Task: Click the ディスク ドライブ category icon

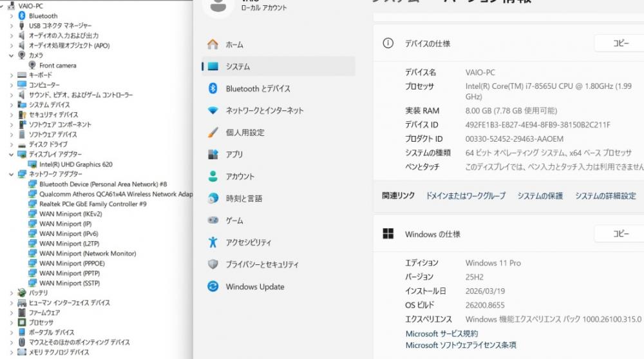Action: (x=22, y=144)
